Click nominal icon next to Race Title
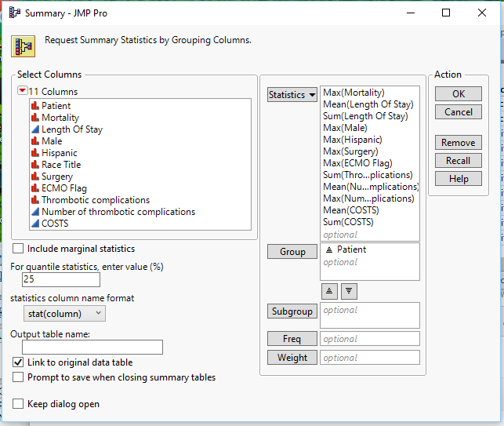This screenshot has height=426, width=504. (35, 165)
